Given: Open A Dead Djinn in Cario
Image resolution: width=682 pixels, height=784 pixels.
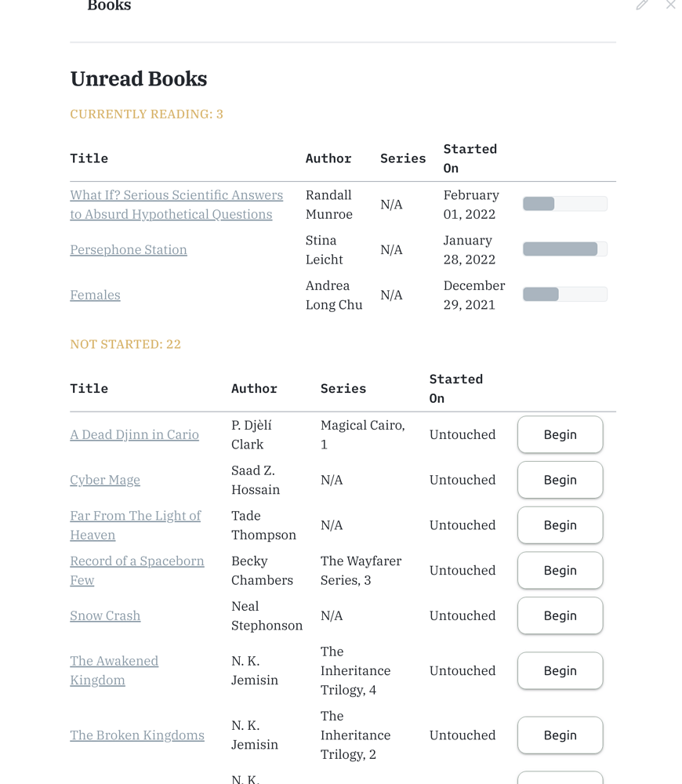Looking at the screenshot, I should 134,434.
